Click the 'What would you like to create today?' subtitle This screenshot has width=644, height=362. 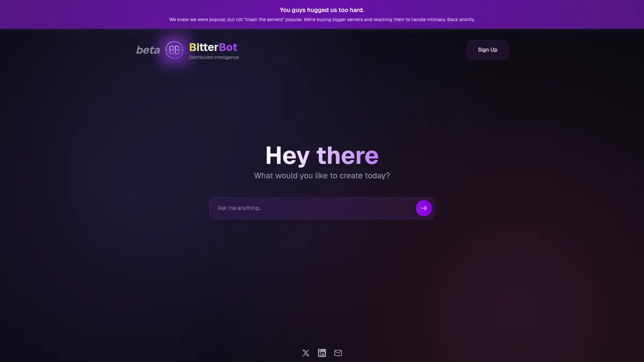(321, 175)
